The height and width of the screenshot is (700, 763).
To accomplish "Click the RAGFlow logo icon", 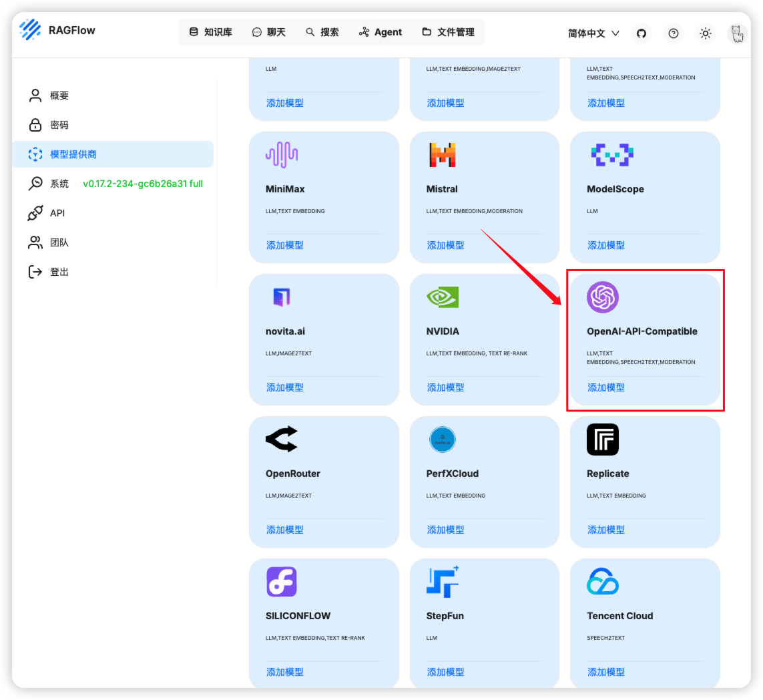I will tap(30, 29).
